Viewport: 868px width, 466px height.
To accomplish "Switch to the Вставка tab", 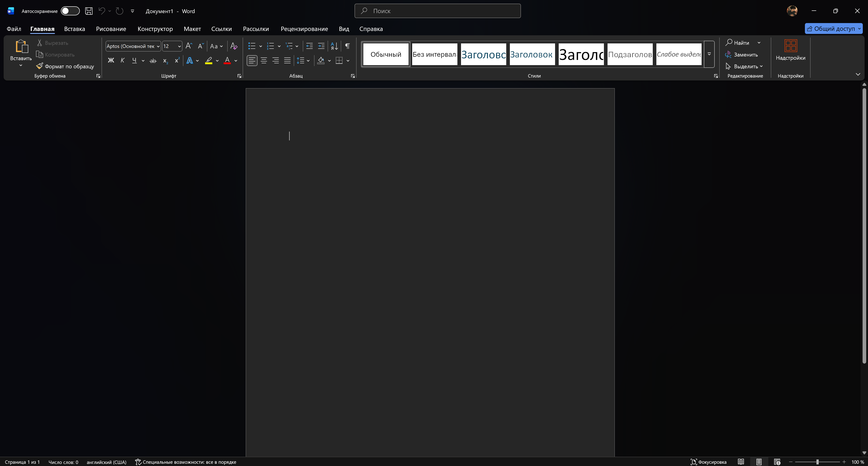I will tap(74, 29).
